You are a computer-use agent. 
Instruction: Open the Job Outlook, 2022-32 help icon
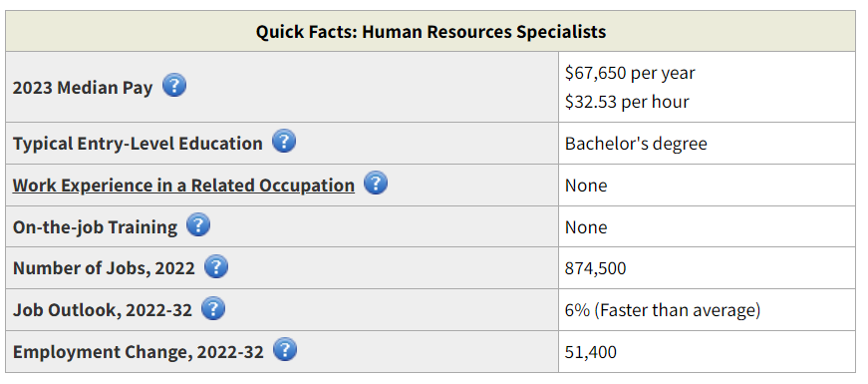pos(213,308)
